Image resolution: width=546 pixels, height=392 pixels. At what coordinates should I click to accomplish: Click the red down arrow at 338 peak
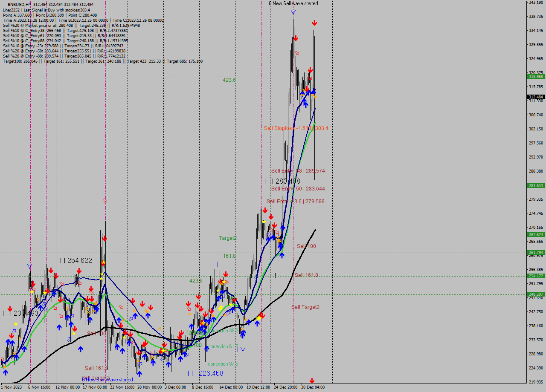(x=314, y=23)
